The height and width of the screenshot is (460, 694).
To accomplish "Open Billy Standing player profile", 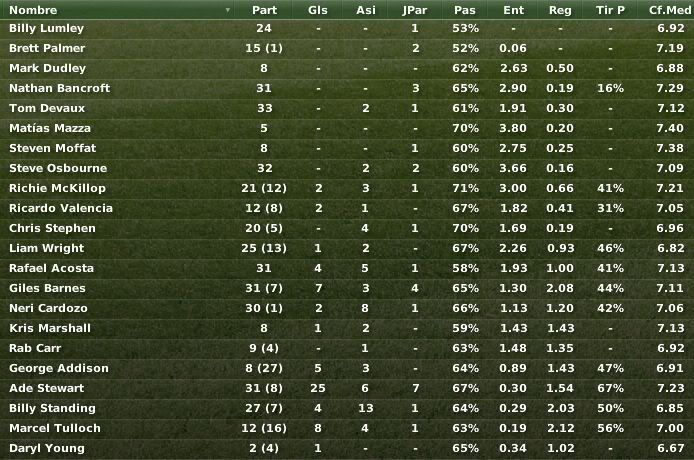I will tap(52, 408).
